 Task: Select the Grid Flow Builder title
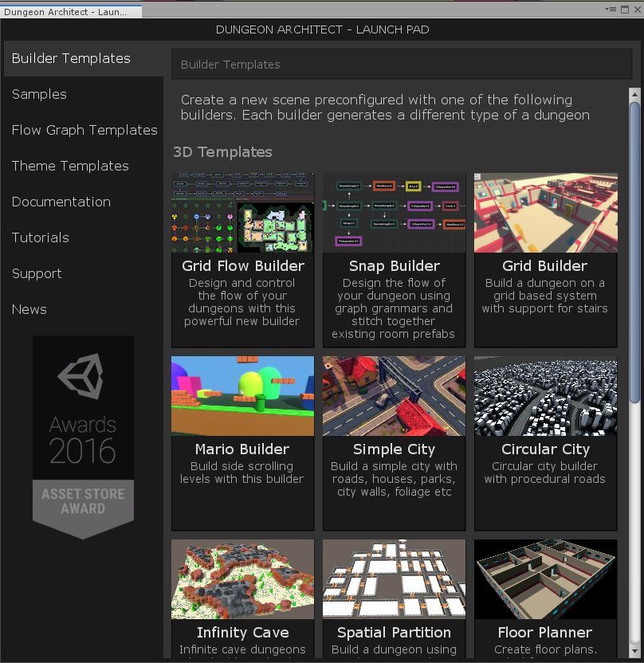[x=243, y=265]
